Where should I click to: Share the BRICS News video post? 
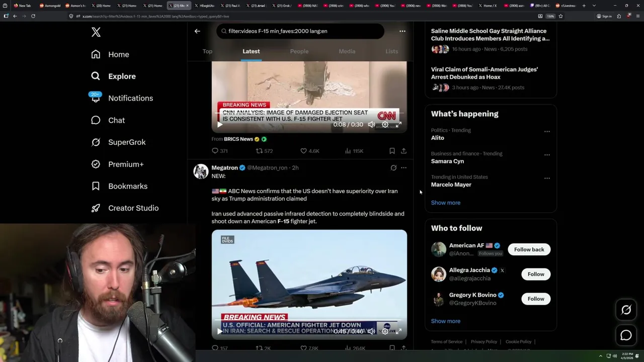404,151
